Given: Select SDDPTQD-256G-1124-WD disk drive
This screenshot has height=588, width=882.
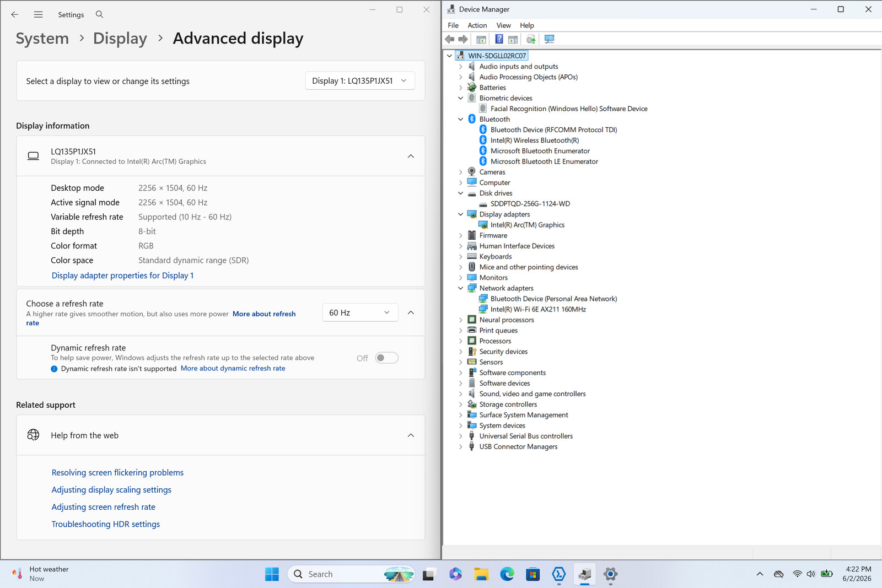Looking at the screenshot, I should tap(530, 204).
